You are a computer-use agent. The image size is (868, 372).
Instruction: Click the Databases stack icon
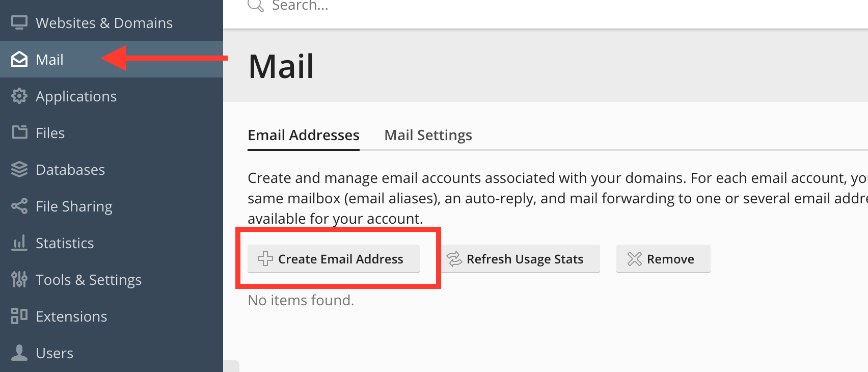[x=19, y=169]
